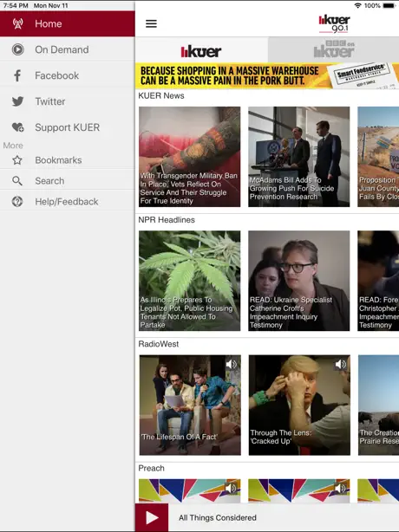Switch to the KUER stream tab
Viewport: 399px width, 532px height.
201,52
